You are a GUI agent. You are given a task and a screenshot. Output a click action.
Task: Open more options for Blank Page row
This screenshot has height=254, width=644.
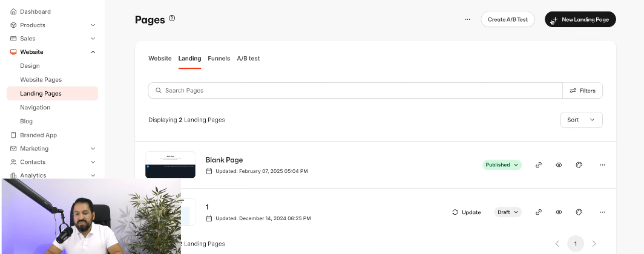tap(602, 164)
